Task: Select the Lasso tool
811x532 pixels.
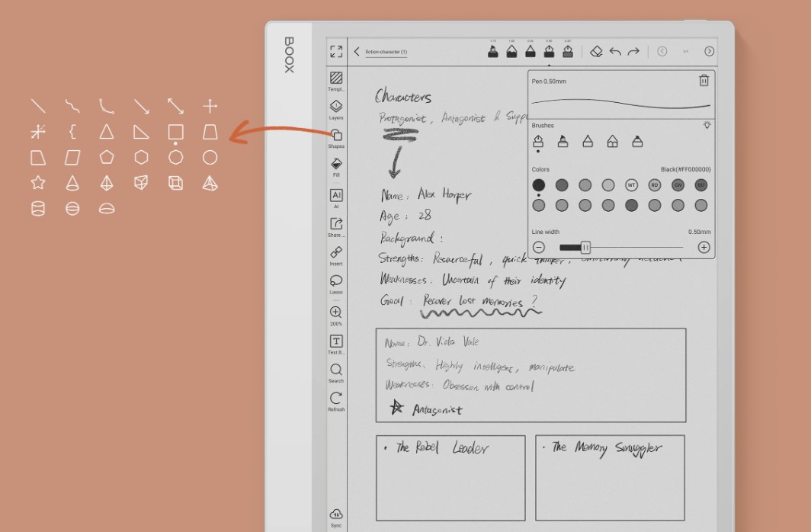Action: click(x=336, y=284)
